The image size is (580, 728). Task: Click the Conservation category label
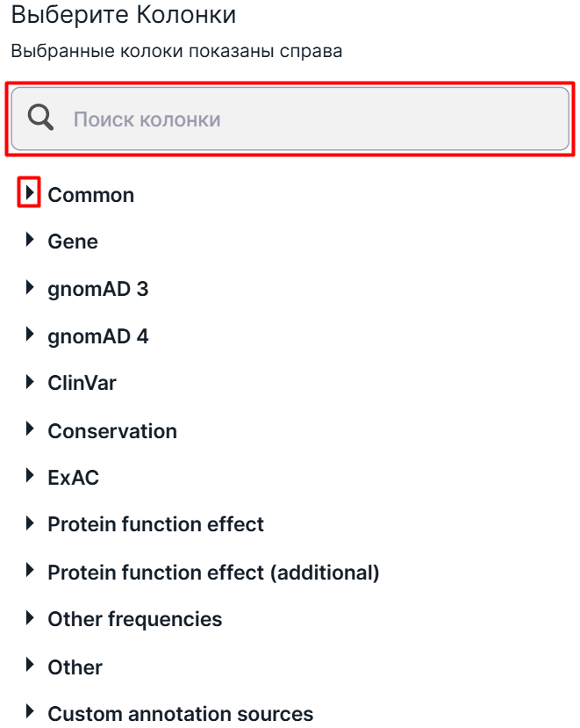click(112, 431)
